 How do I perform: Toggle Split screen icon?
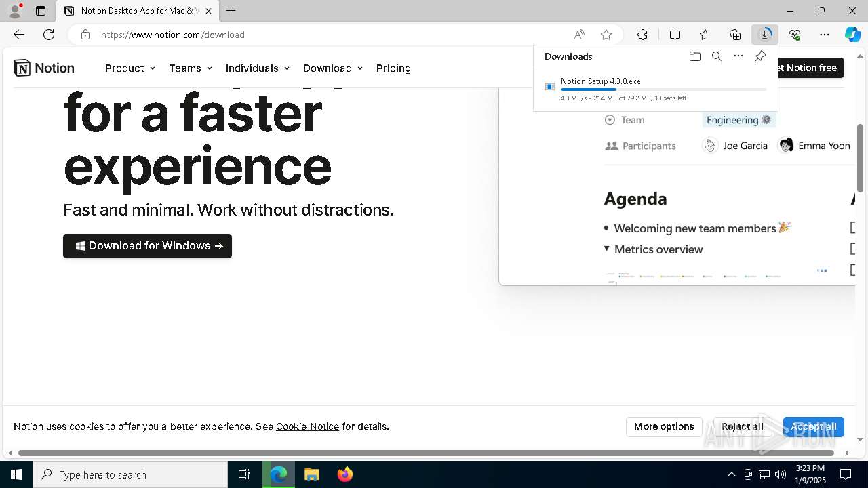[675, 35]
